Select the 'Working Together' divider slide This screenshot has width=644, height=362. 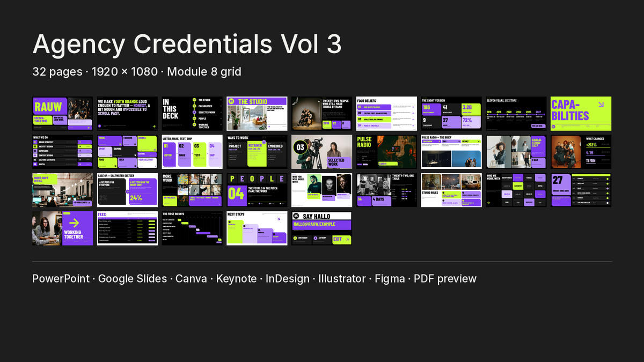pos(62,228)
